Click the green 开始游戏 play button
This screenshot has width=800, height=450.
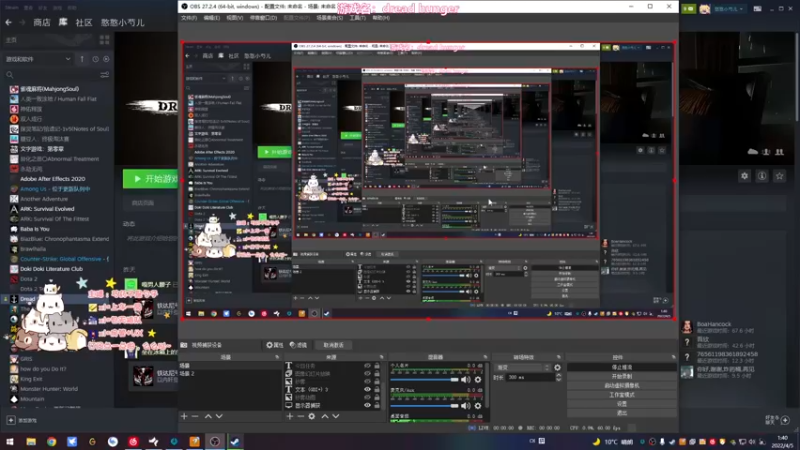click(151, 179)
